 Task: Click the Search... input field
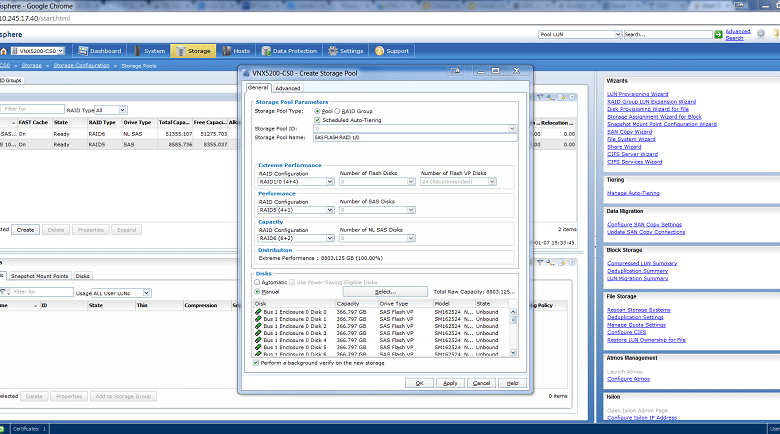[x=668, y=34]
